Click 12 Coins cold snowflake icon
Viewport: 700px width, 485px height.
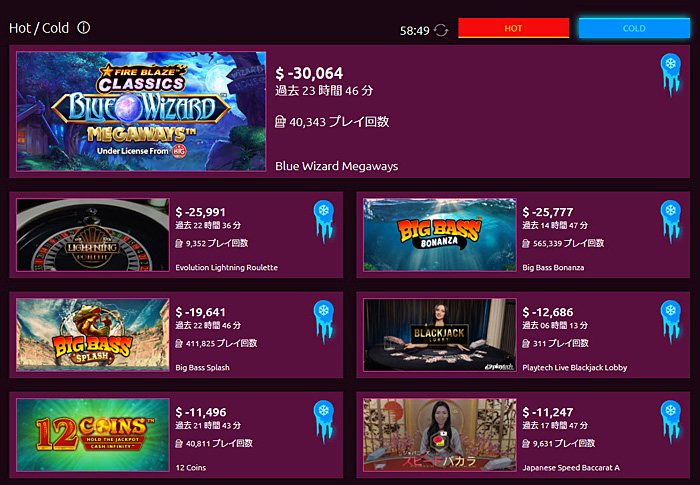click(324, 422)
